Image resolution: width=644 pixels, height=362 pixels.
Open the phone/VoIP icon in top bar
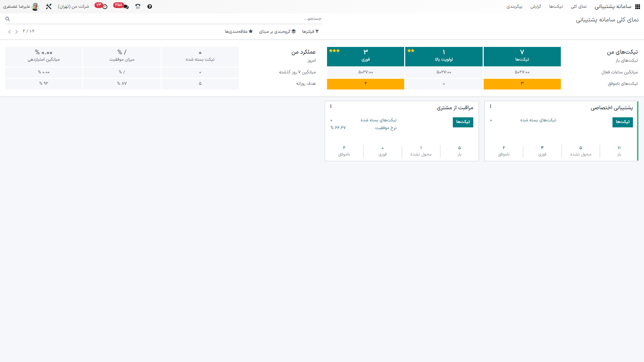(138, 7)
